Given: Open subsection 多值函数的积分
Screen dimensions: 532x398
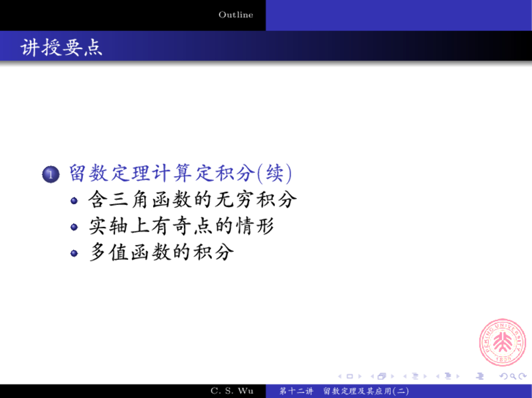Looking at the screenshot, I should click(162, 252).
